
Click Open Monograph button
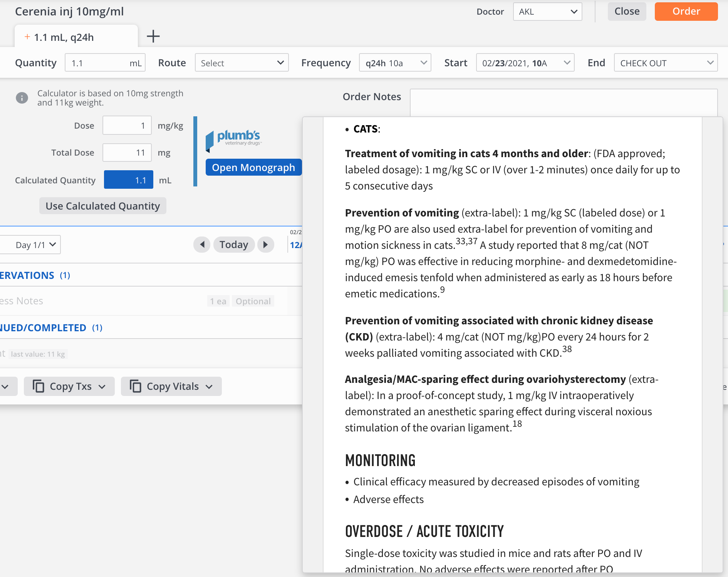pyautogui.click(x=253, y=168)
